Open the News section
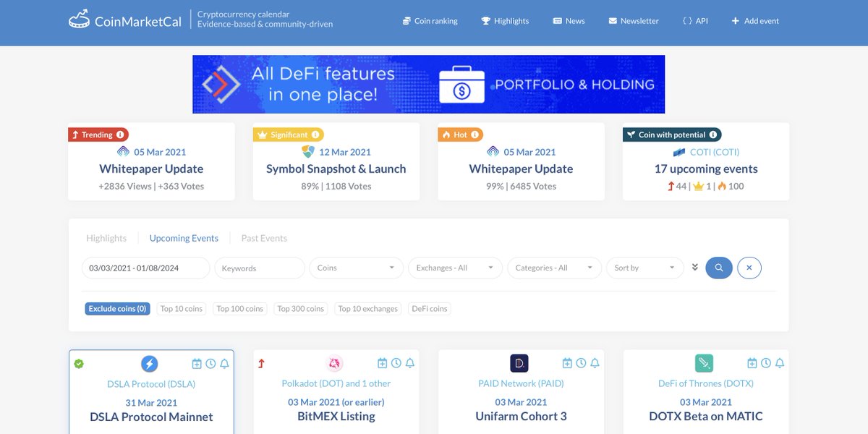Screen dimensions: 868x434 click(x=569, y=21)
